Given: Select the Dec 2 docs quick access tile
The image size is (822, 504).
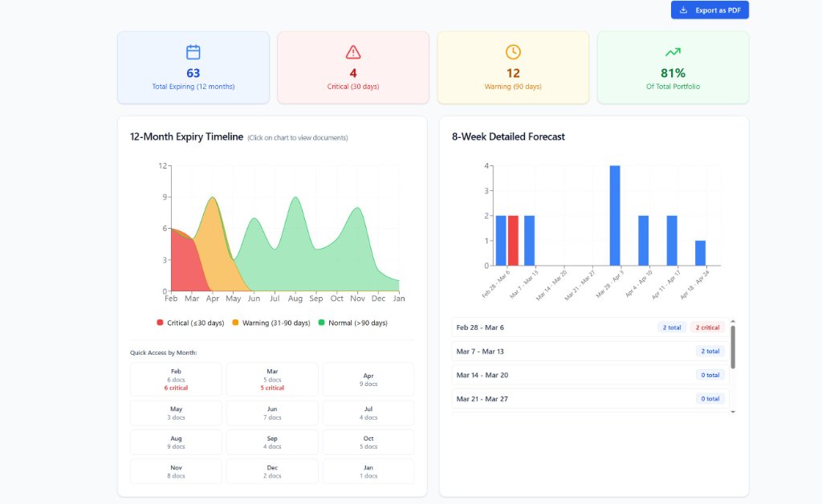Looking at the screenshot, I should [272, 472].
